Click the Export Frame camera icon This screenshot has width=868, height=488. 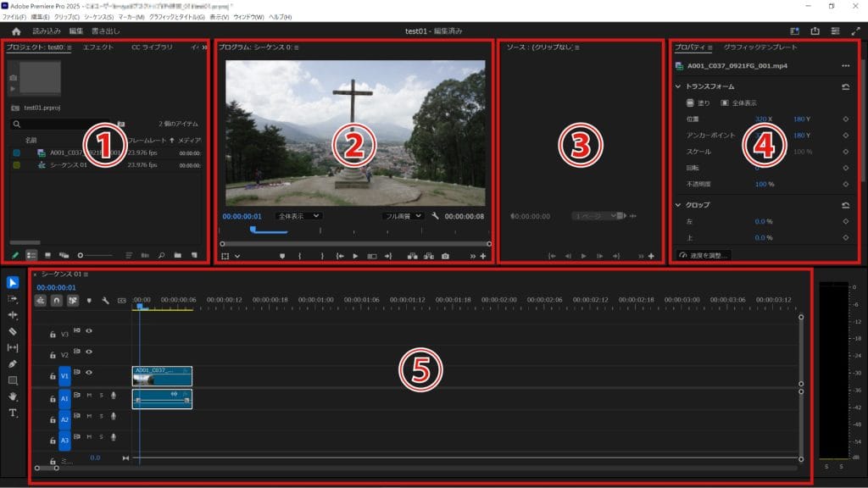[x=446, y=255]
